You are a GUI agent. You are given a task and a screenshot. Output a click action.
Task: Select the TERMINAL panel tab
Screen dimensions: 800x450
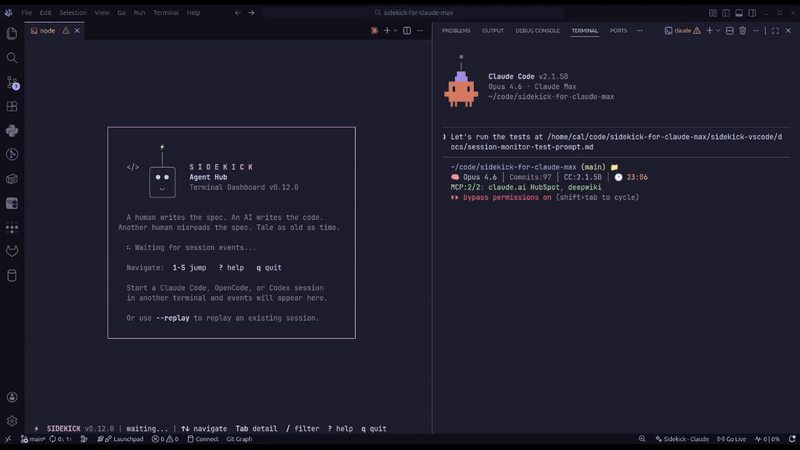tap(585, 31)
